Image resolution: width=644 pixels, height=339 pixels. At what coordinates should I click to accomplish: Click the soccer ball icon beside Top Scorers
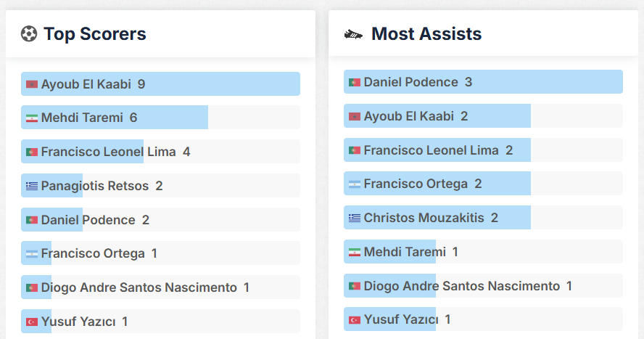coord(29,34)
